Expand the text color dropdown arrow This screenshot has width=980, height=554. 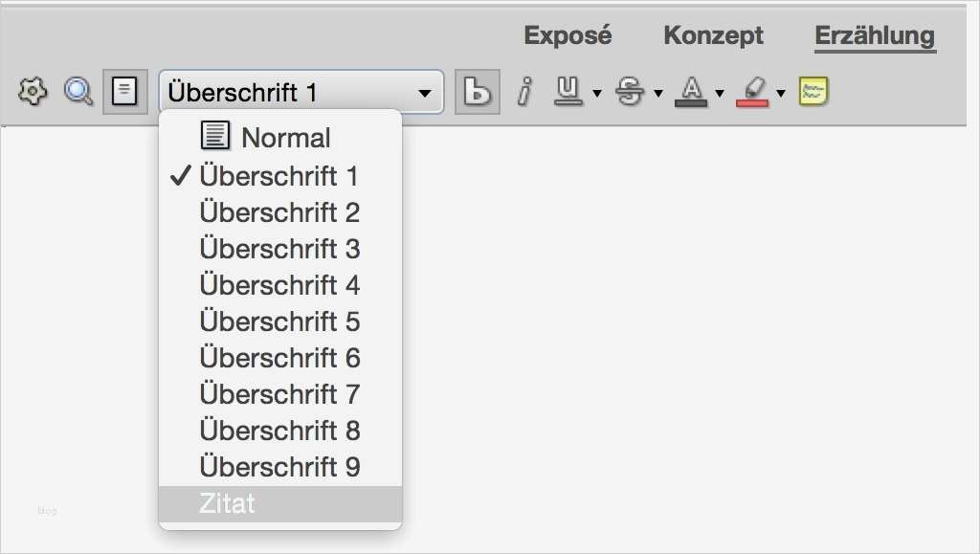coord(719,94)
